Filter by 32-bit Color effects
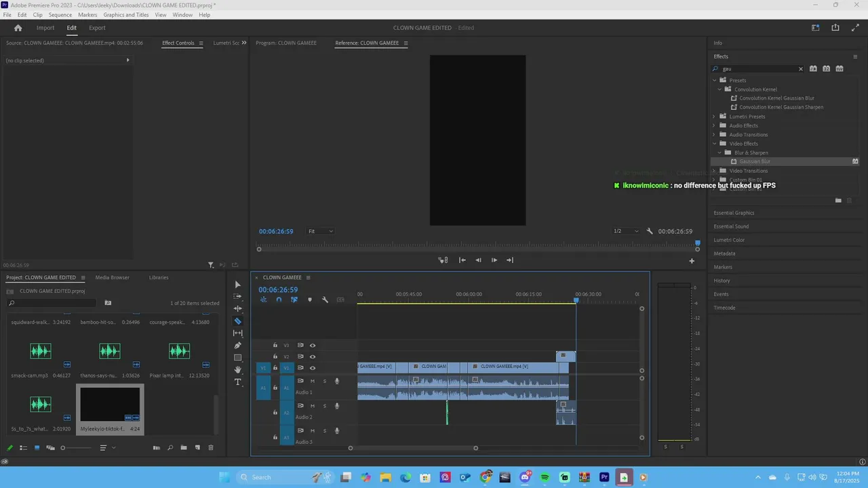 click(x=826, y=68)
